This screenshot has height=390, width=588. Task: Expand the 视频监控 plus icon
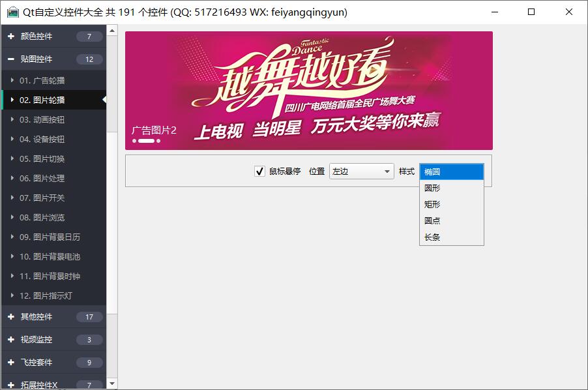(11, 340)
